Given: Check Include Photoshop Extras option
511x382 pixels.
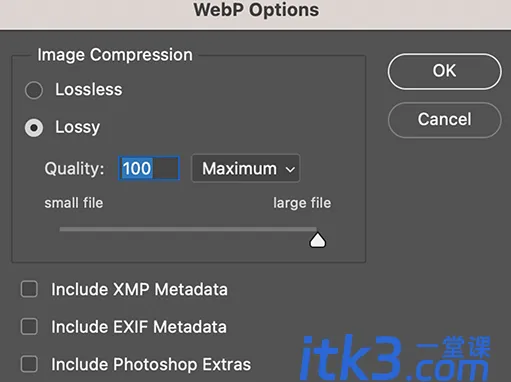Looking at the screenshot, I should [29, 364].
